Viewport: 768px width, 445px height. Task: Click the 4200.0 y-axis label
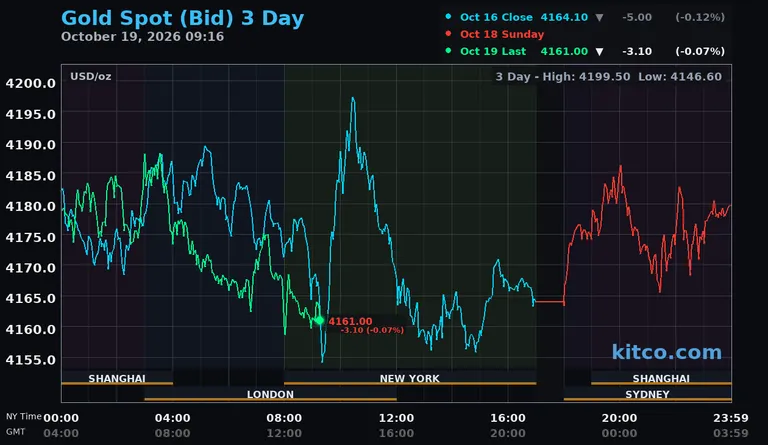(30, 84)
